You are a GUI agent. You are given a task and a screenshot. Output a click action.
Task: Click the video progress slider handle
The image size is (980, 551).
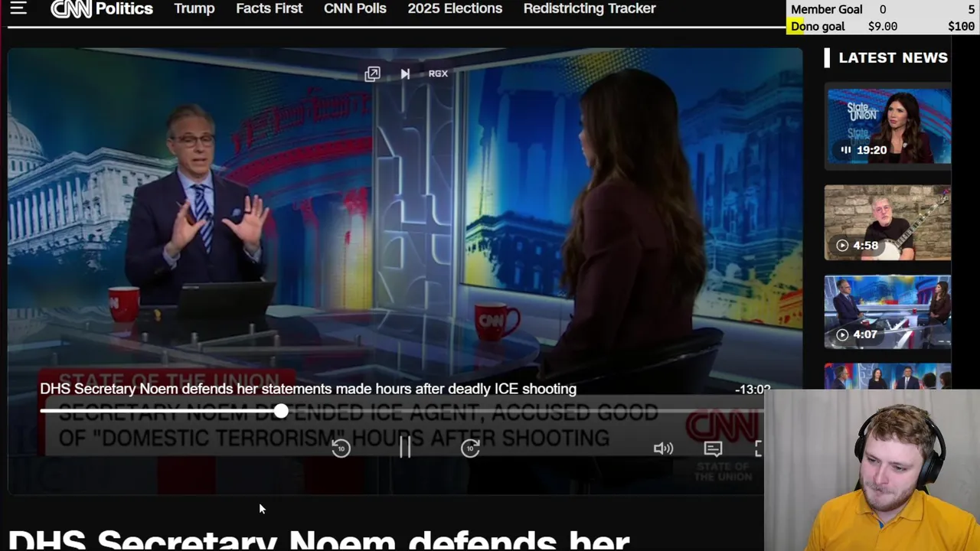(x=281, y=411)
